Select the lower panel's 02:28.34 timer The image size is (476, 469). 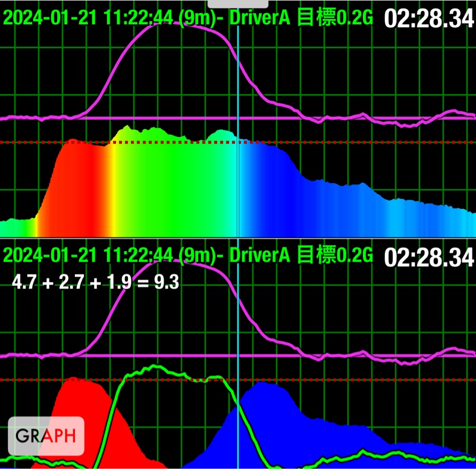[x=428, y=258]
